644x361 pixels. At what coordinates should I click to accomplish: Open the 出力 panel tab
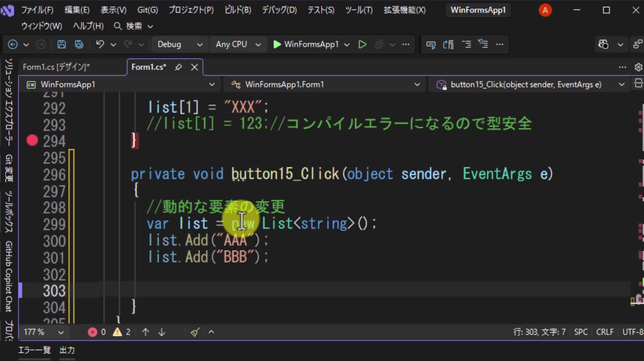tap(67, 350)
